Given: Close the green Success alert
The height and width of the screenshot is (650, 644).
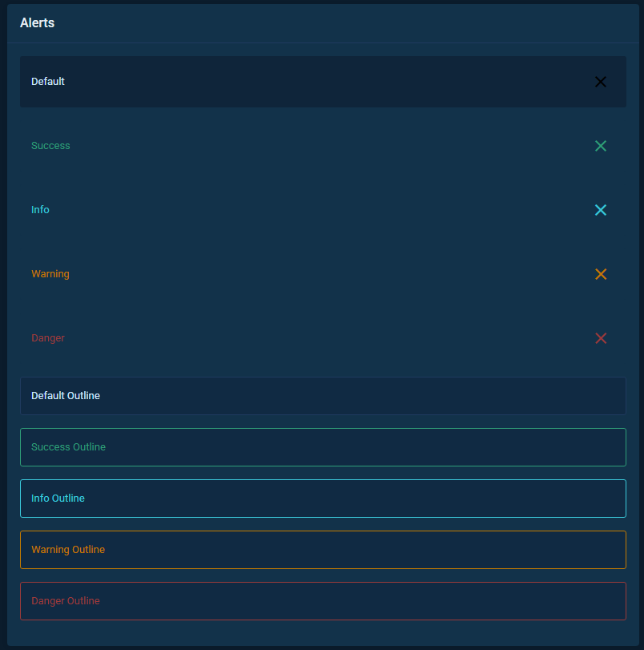Looking at the screenshot, I should click(601, 146).
